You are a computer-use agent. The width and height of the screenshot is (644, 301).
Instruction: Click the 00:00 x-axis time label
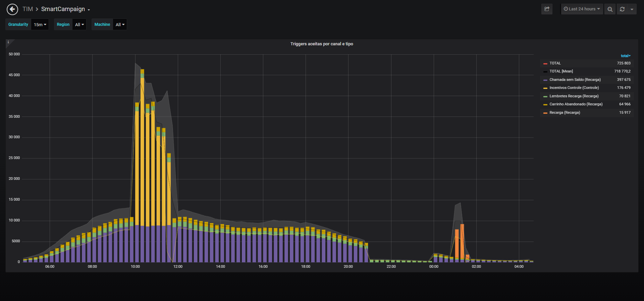[434, 266]
